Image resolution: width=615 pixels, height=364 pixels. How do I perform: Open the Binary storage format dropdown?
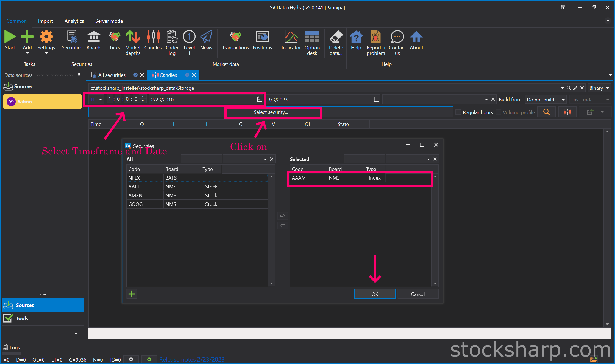tap(599, 88)
